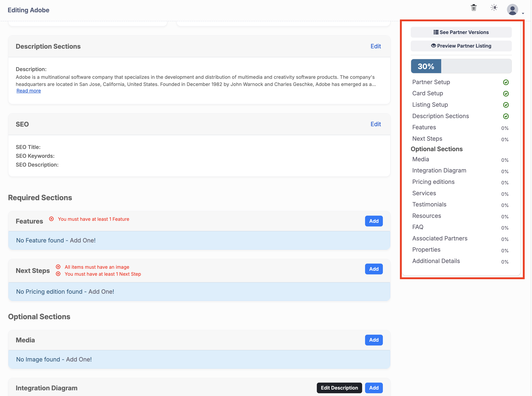The image size is (532, 396).
Task: Click the sidebar 'Optional Sections' heading
Action: pos(436,149)
